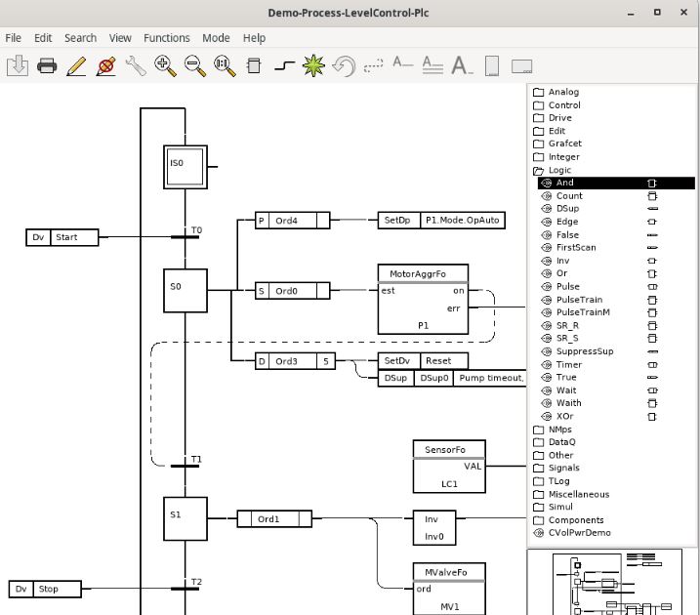Expand the Grafcet folder in palette

[x=564, y=143]
